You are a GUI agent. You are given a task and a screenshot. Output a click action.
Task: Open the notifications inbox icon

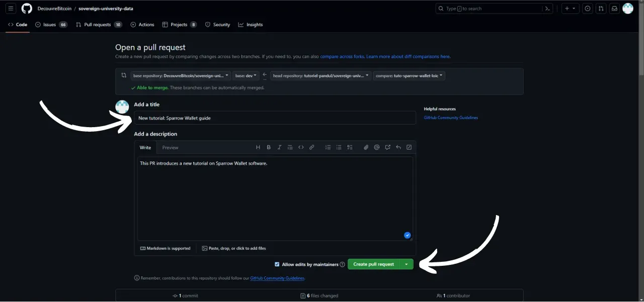(x=614, y=9)
